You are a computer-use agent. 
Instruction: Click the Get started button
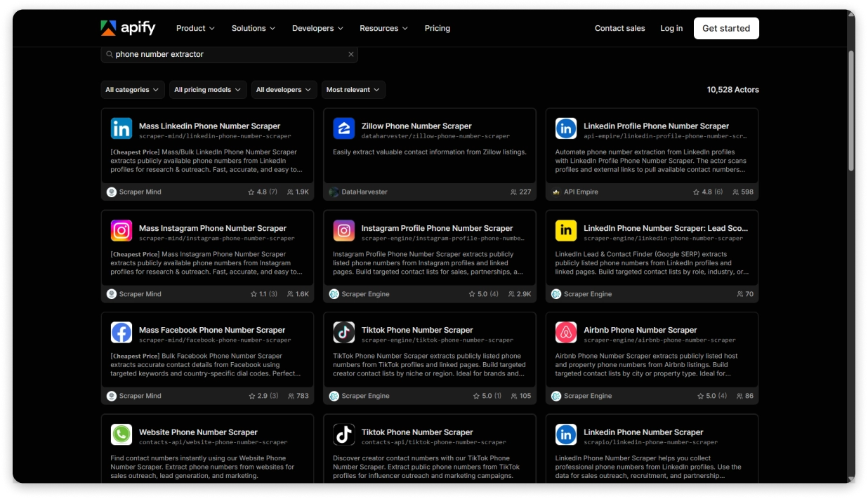(x=726, y=28)
